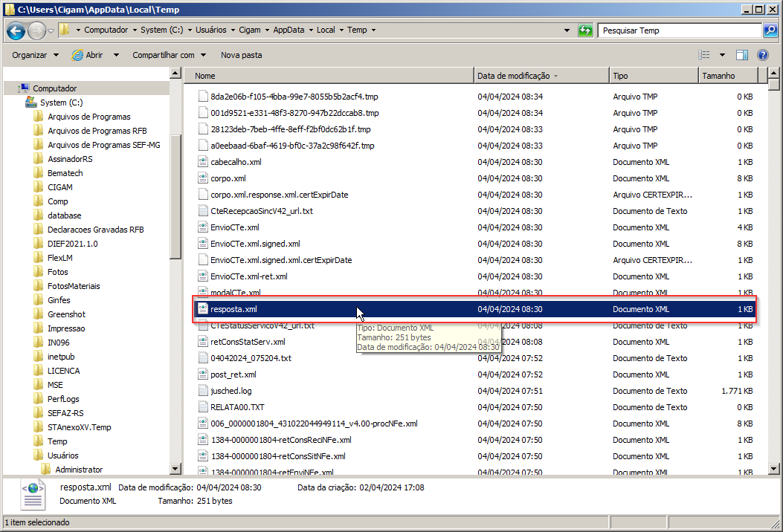Viewport: 783px width, 532px height.
Task: Expand dropdown arrow after Local breadcrumb
Action: pyautogui.click(x=341, y=30)
